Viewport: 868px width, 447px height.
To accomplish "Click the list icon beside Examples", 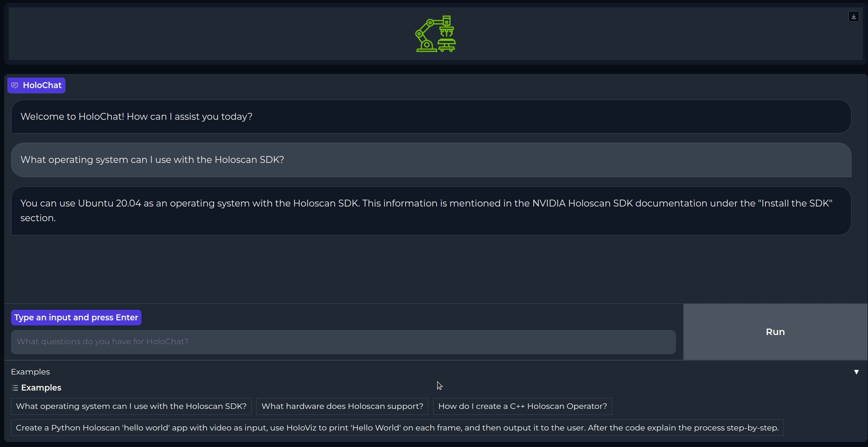I will 15,388.
